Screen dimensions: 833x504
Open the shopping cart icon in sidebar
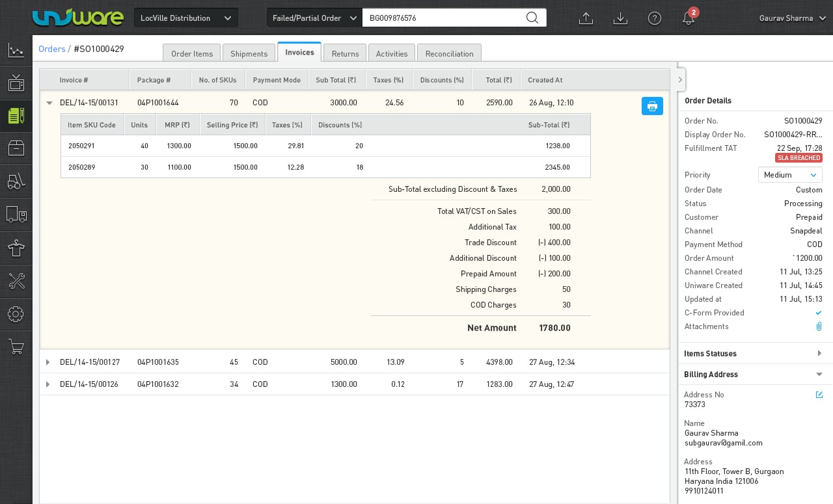[16, 347]
